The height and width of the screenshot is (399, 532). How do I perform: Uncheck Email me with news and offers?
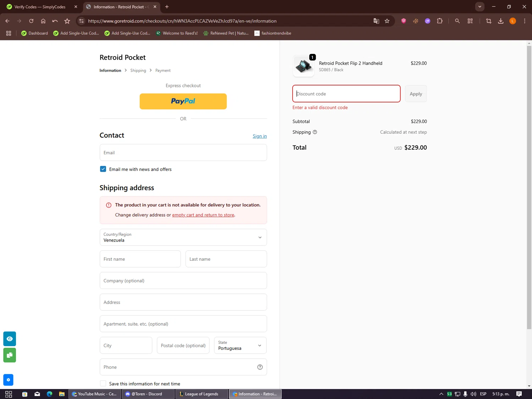pyautogui.click(x=103, y=169)
